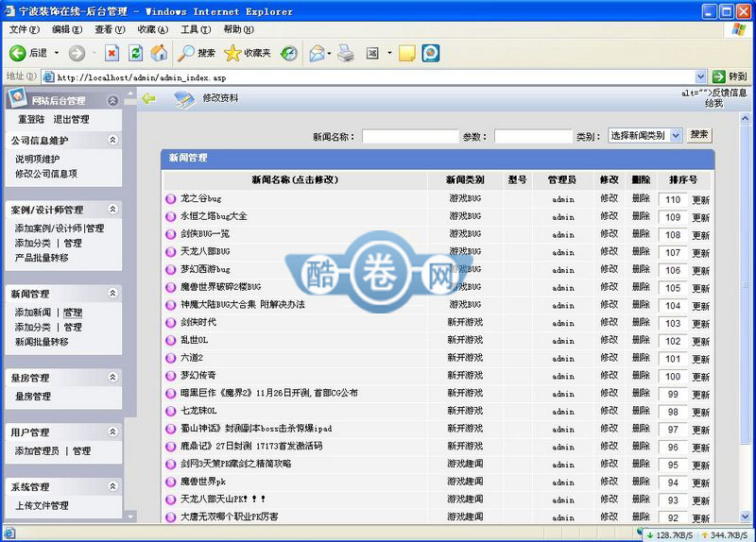Collapse the 公司信息维护 section
This screenshot has width=756, height=542.
point(112,140)
